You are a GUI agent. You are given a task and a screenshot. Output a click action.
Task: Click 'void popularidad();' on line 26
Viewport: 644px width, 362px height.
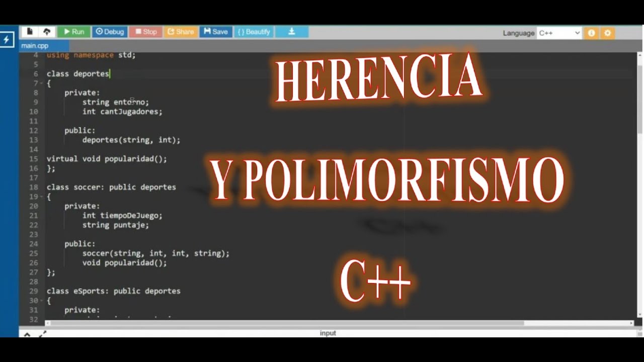125,263
